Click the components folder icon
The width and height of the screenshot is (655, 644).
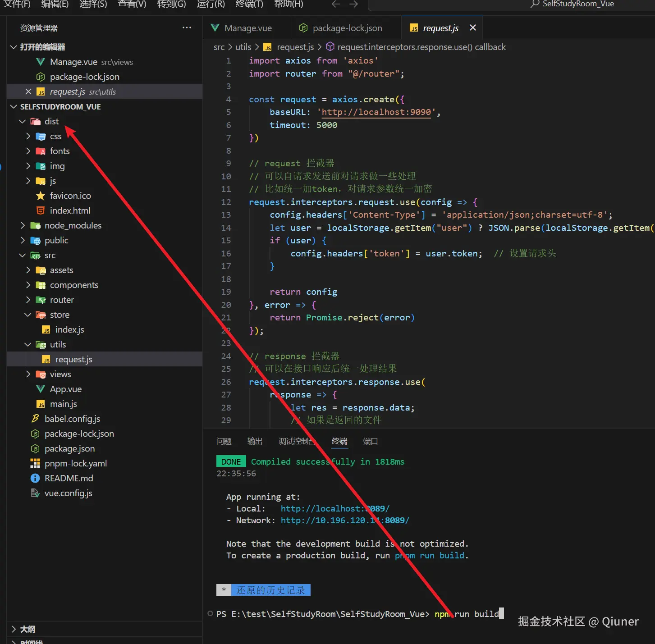click(x=41, y=285)
